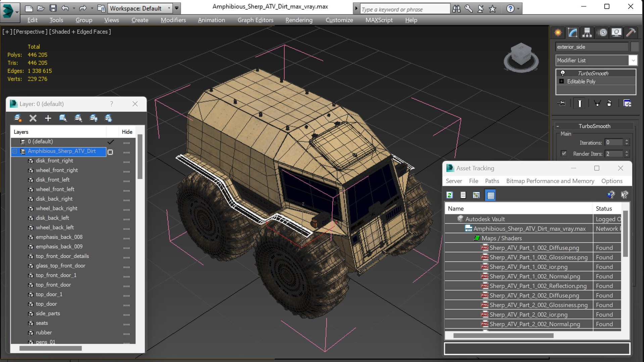Click the Open file folder icon
644x362 pixels.
pos(41,8)
